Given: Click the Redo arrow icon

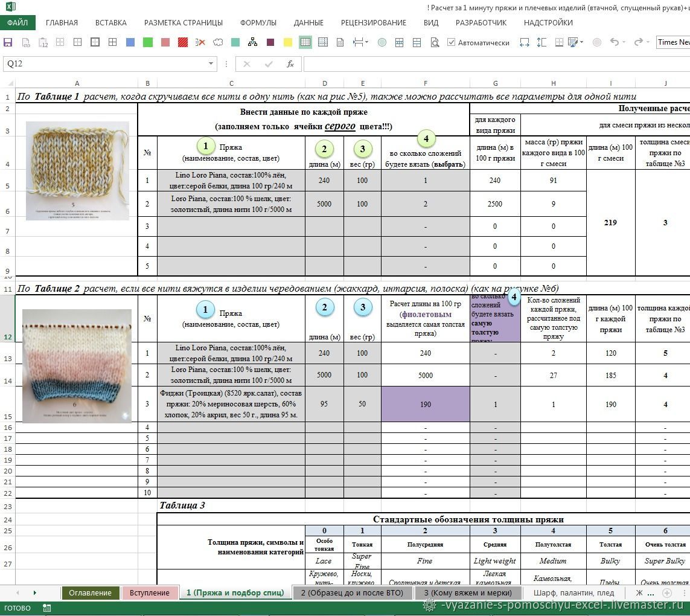Looking at the screenshot, I should (x=638, y=42).
